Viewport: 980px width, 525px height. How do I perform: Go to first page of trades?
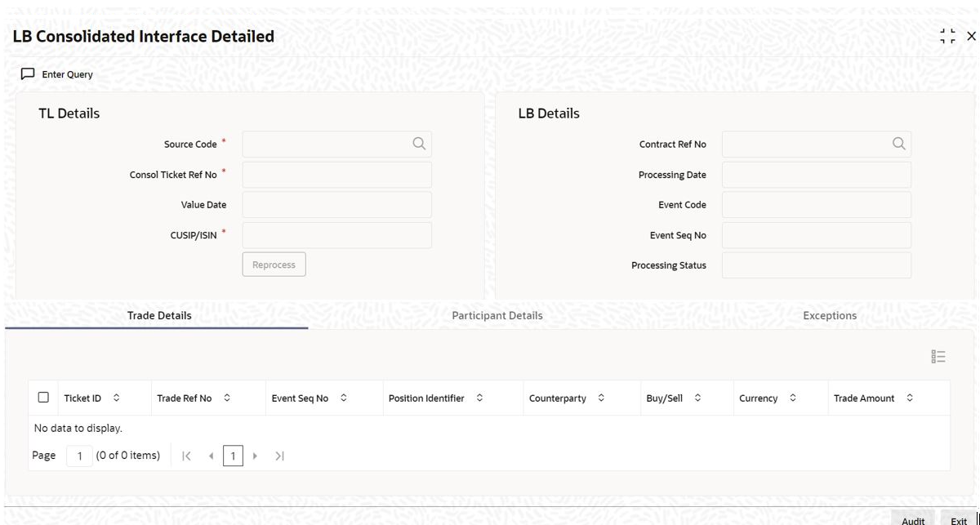pos(187,456)
